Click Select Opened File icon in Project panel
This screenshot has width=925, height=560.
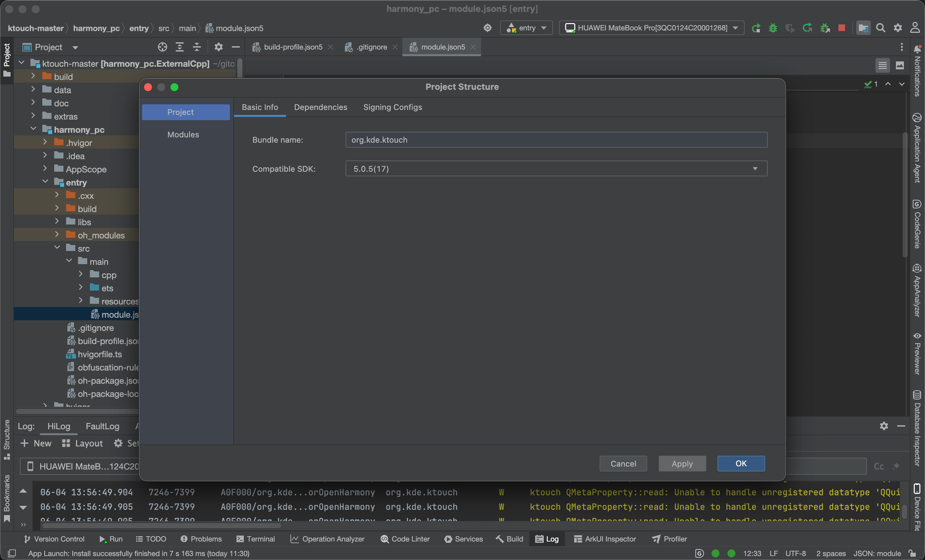click(162, 47)
